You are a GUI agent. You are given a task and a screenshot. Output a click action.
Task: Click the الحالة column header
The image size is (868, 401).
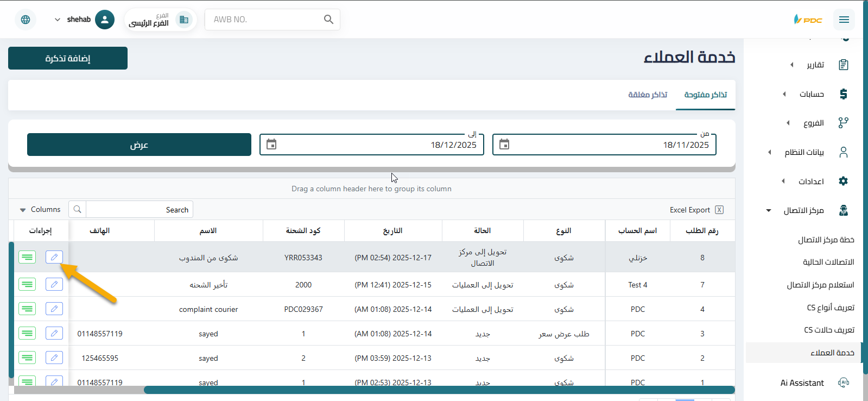pos(483,231)
